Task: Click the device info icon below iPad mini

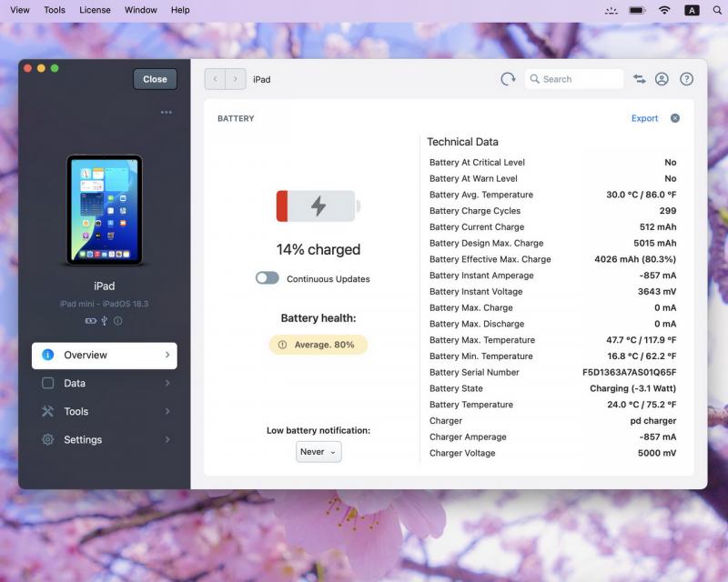Action: (118, 321)
